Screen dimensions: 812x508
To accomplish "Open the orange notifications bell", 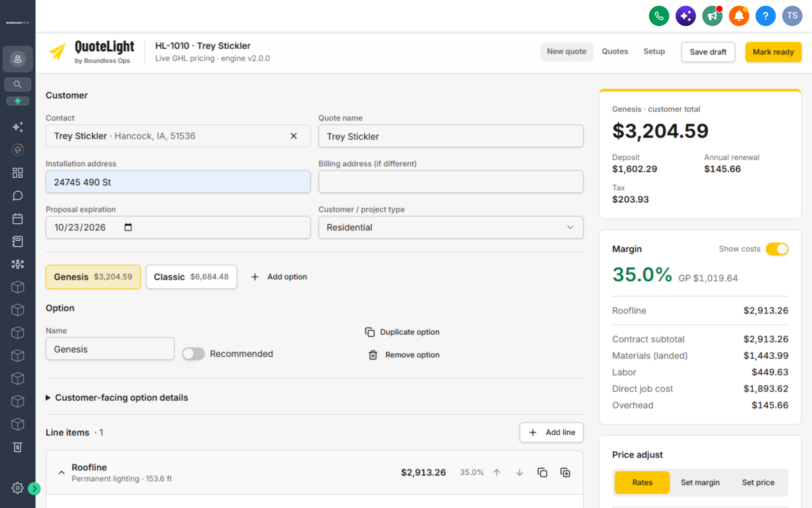I will point(738,16).
